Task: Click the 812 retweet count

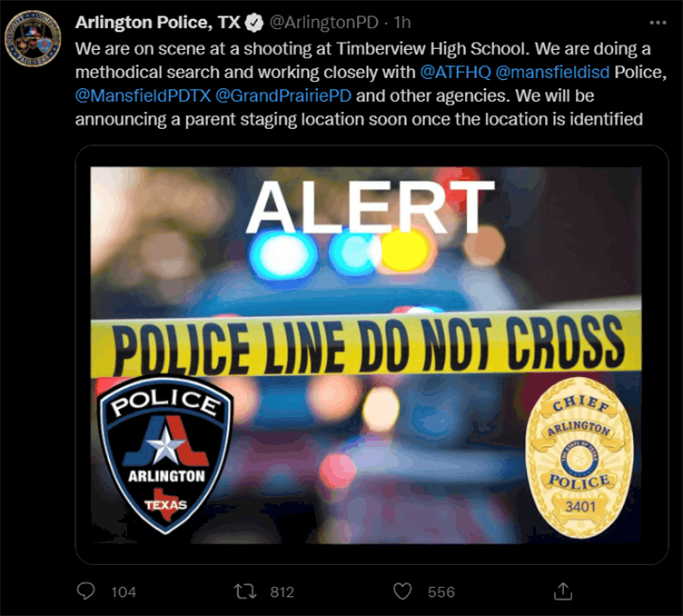Action: (282, 592)
